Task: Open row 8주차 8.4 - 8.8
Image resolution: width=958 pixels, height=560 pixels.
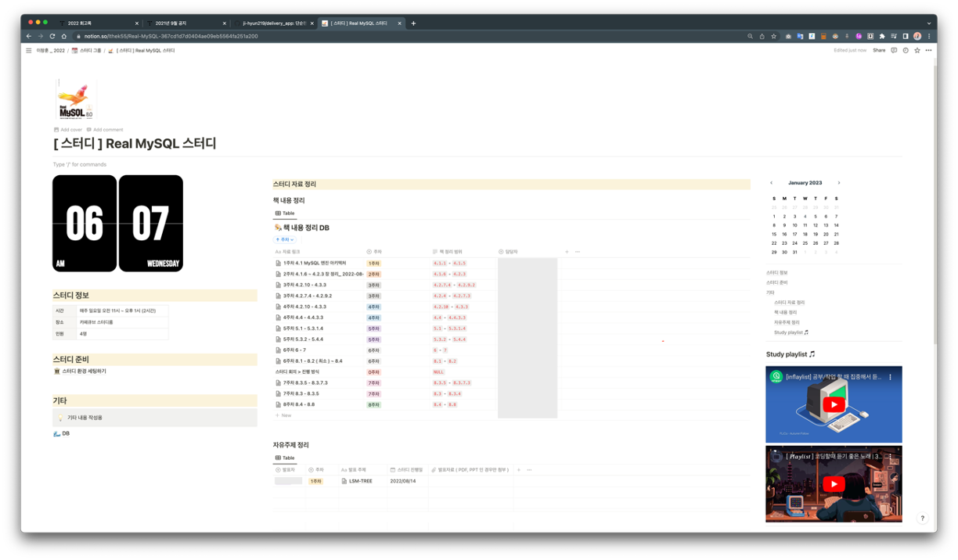Action: tap(299, 405)
